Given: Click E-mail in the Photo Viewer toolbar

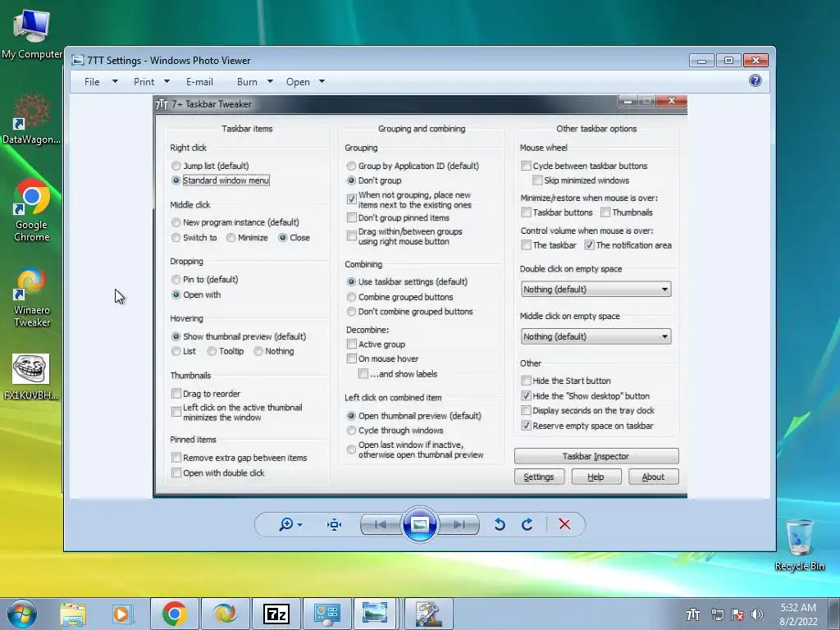Looking at the screenshot, I should (199, 82).
